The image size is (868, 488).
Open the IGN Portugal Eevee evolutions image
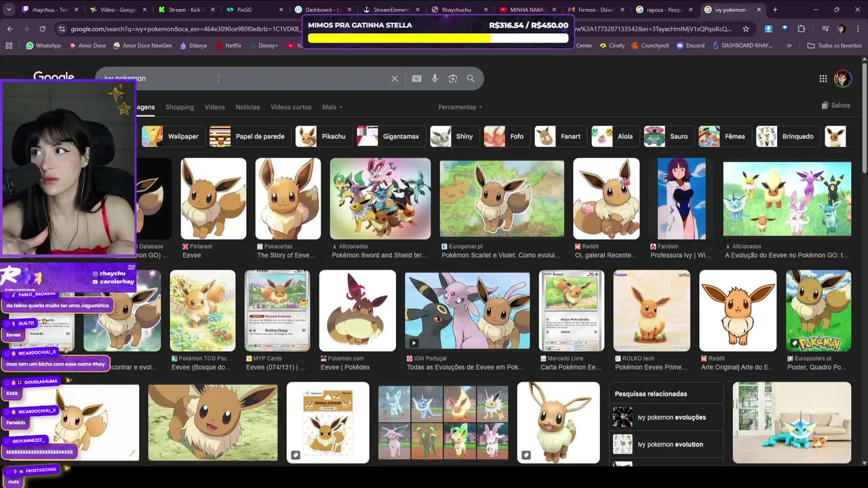[467, 310]
